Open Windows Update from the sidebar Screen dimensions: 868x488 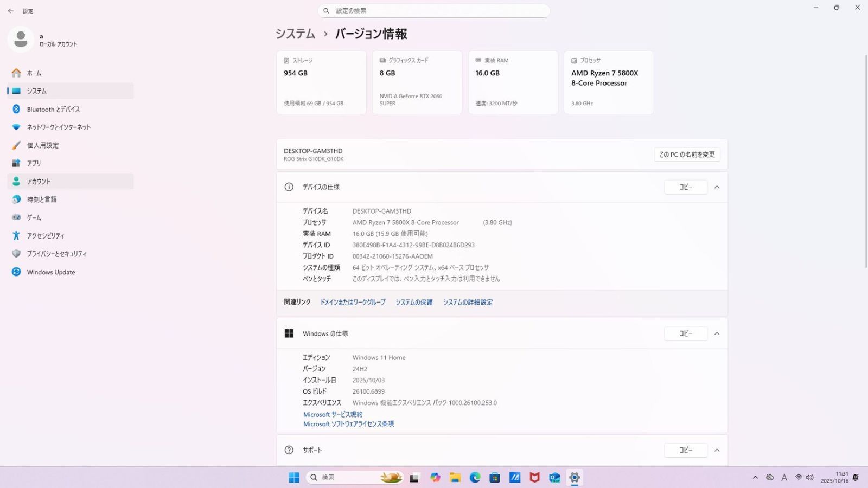click(x=50, y=272)
